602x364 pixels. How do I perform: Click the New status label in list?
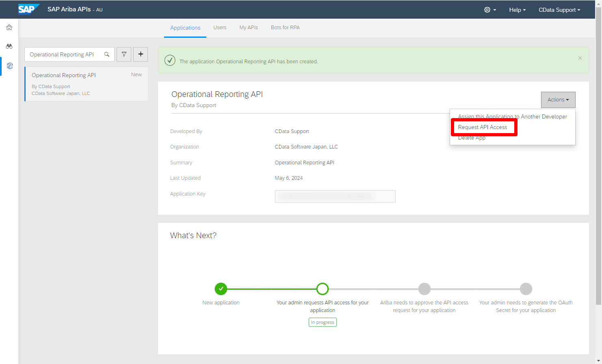click(x=136, y=75)
